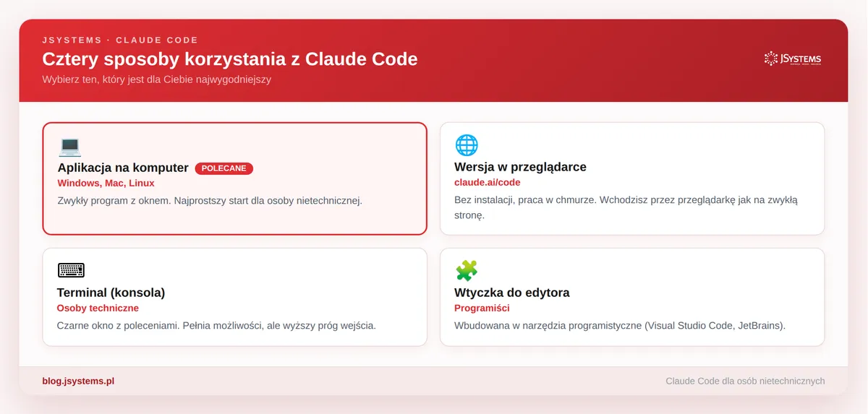The image size is (868, 414).
Task: Select the Terminal (konsola) heading
Action: pos(111,293)
